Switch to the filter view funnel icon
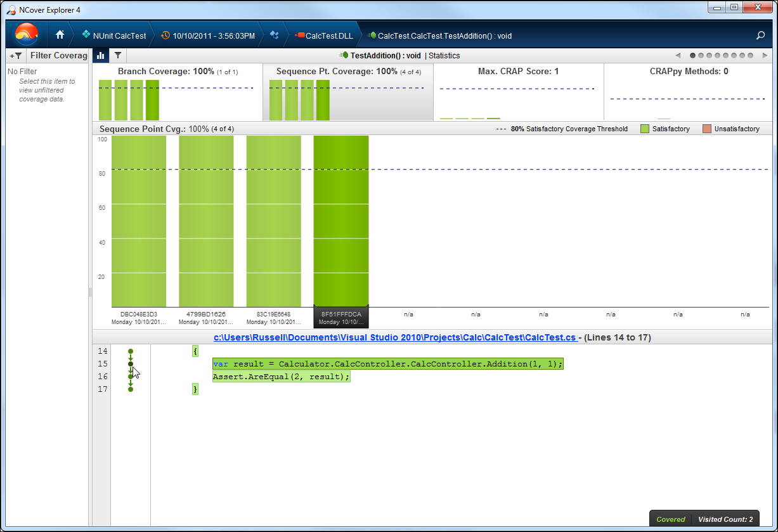The image size is (778, 532). 118,56
